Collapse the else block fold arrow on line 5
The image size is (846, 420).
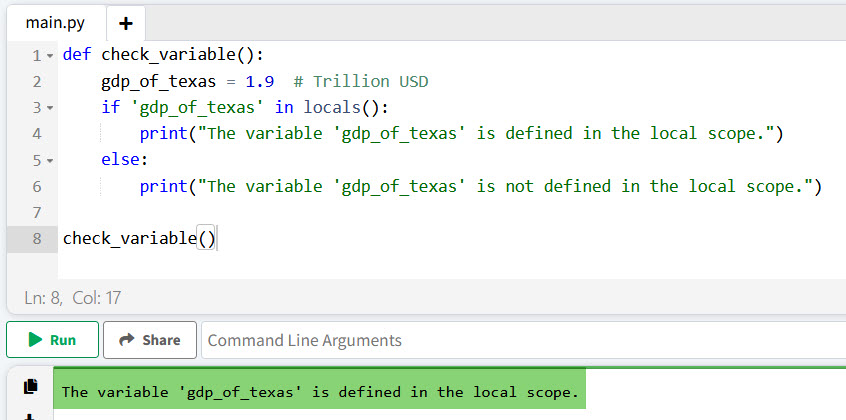pyautogui.click(x=50, y=161)
